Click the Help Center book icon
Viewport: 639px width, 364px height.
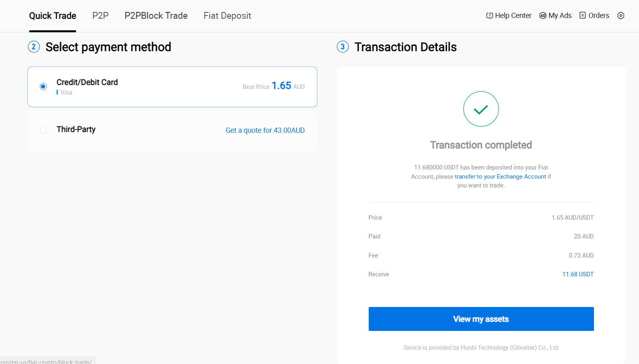(x=490, y=16)
